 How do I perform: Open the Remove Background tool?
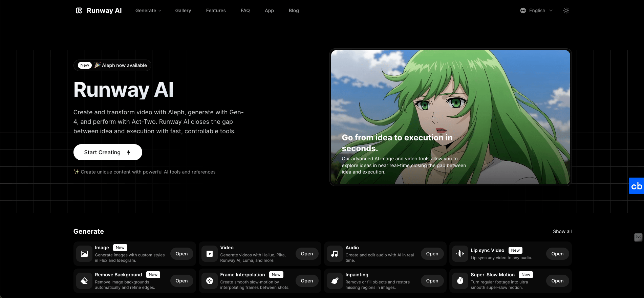[181, 281]
